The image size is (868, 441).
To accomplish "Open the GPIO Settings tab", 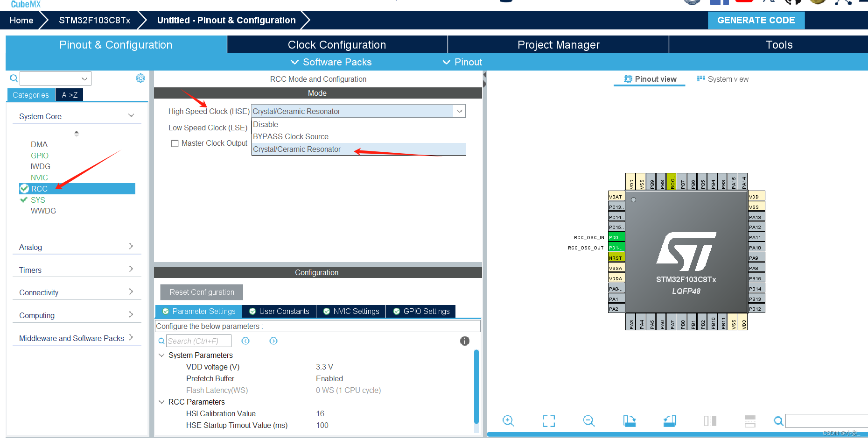I will pos(421,312).
